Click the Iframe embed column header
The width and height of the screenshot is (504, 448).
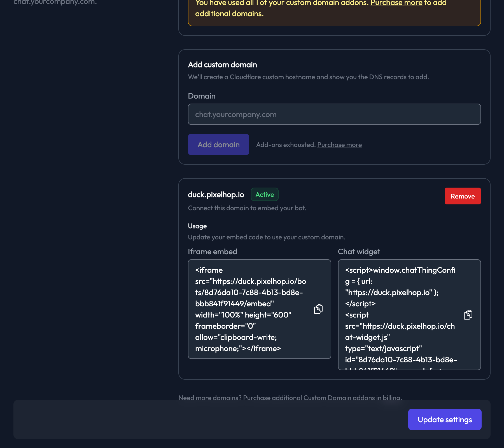click(212, 251)
